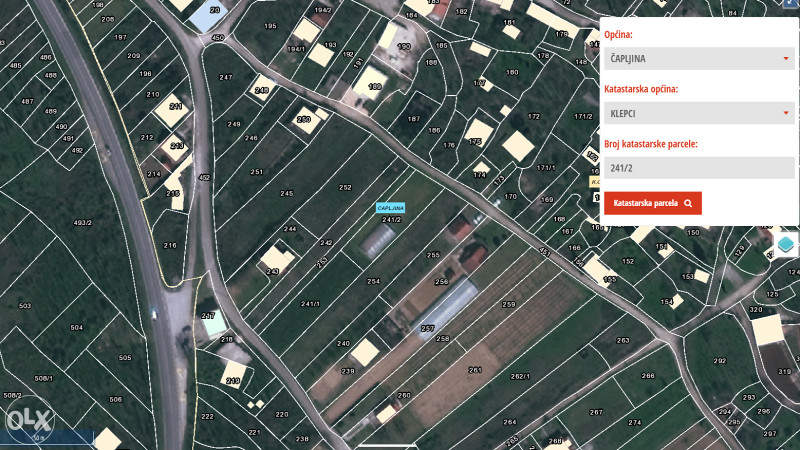Click parcel label 258
800x450 pixels.
pos(443,338)
